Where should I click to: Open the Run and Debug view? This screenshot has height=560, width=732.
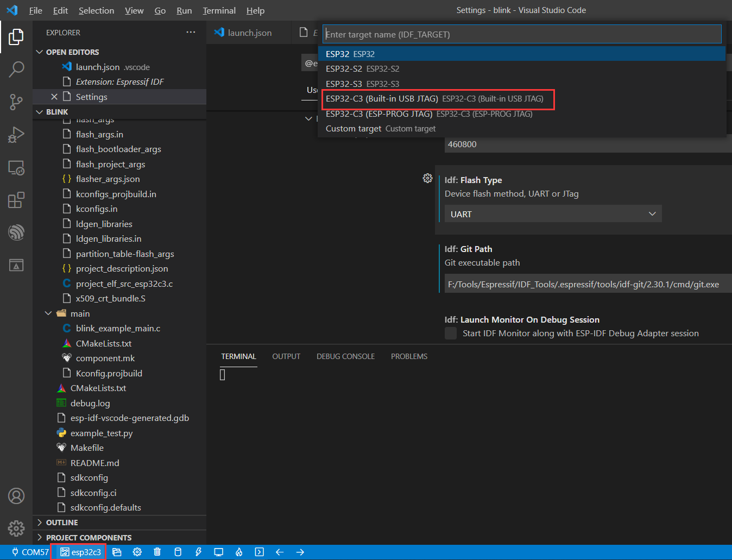16,134
